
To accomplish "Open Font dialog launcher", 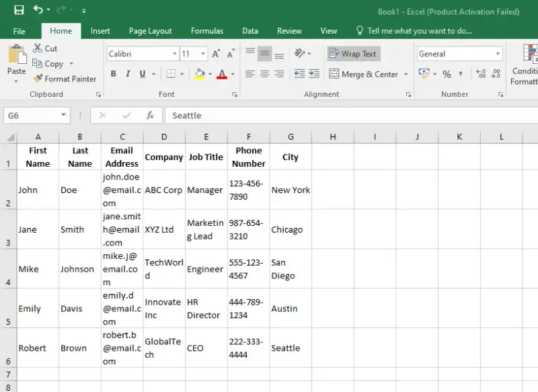I will click(x=235, y=95).
